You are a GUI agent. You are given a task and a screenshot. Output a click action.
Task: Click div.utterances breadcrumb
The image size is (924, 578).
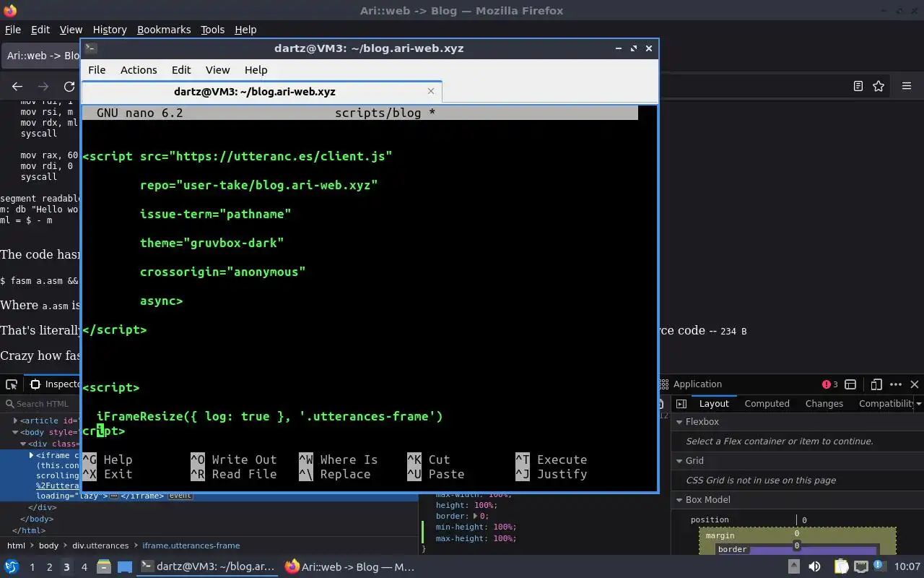pos(100,545)
